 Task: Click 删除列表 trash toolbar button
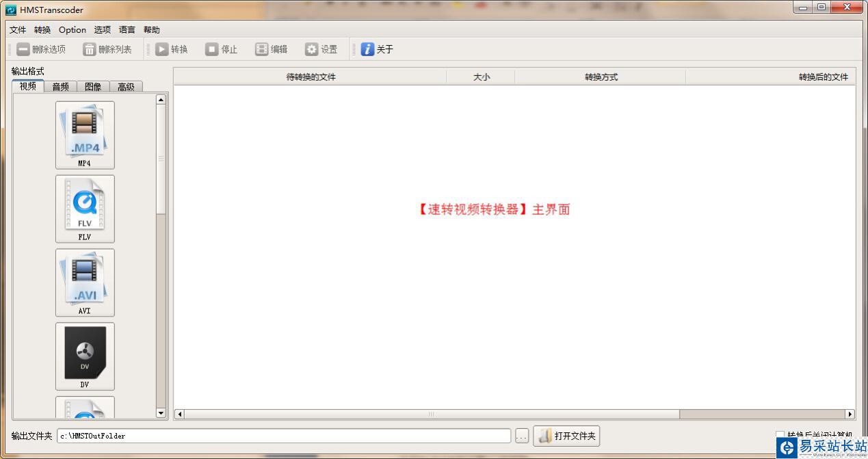(x=107, y=49)
